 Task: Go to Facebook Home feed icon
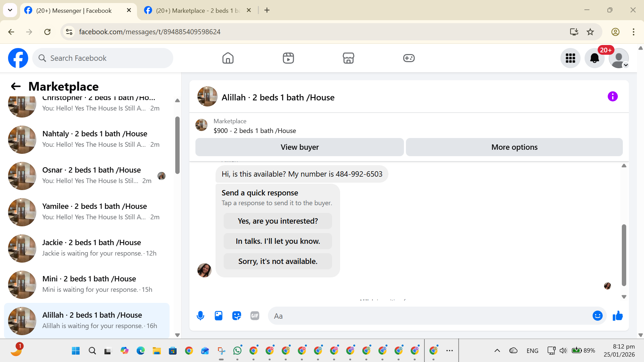click(228, 58)
